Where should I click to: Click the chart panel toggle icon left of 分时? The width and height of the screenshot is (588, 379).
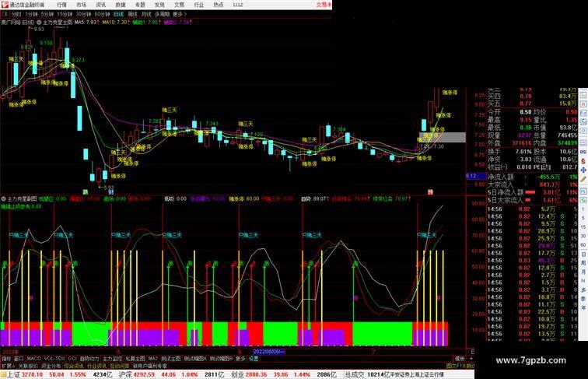(x=5, y=14)
